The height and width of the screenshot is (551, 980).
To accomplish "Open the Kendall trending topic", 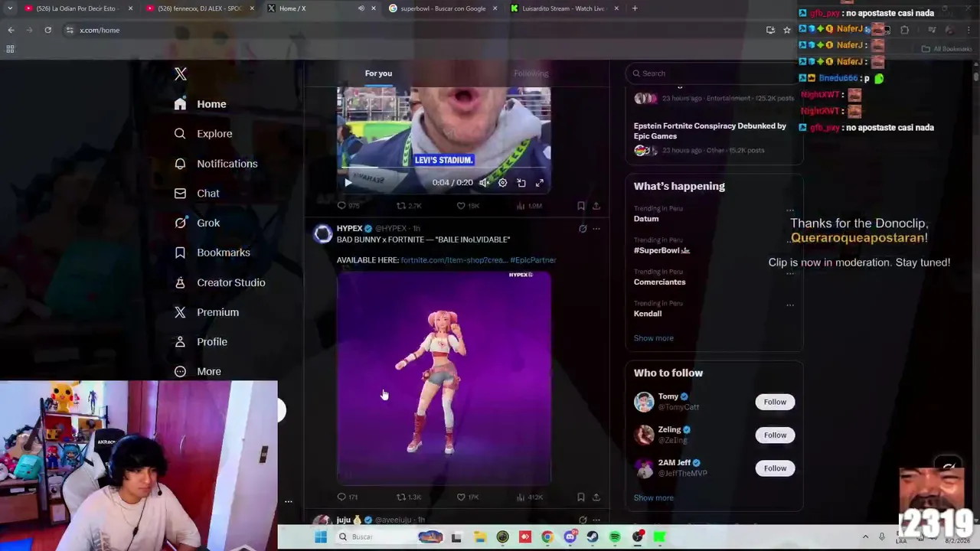I will 647,313.
